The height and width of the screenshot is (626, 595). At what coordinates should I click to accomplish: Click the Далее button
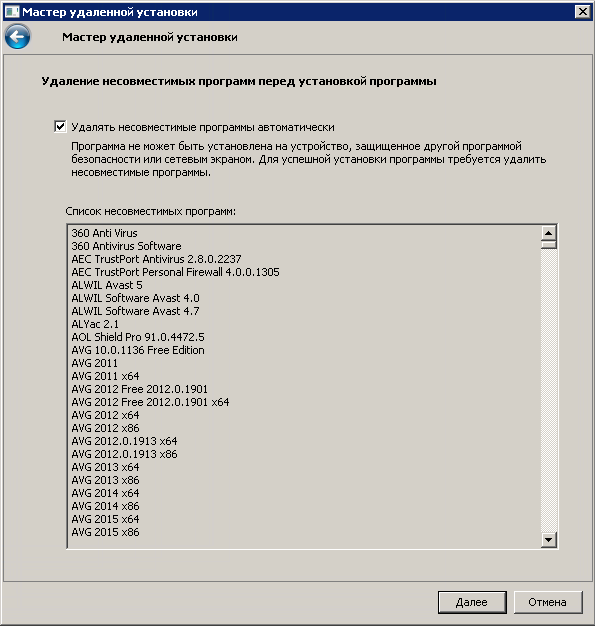472,602
